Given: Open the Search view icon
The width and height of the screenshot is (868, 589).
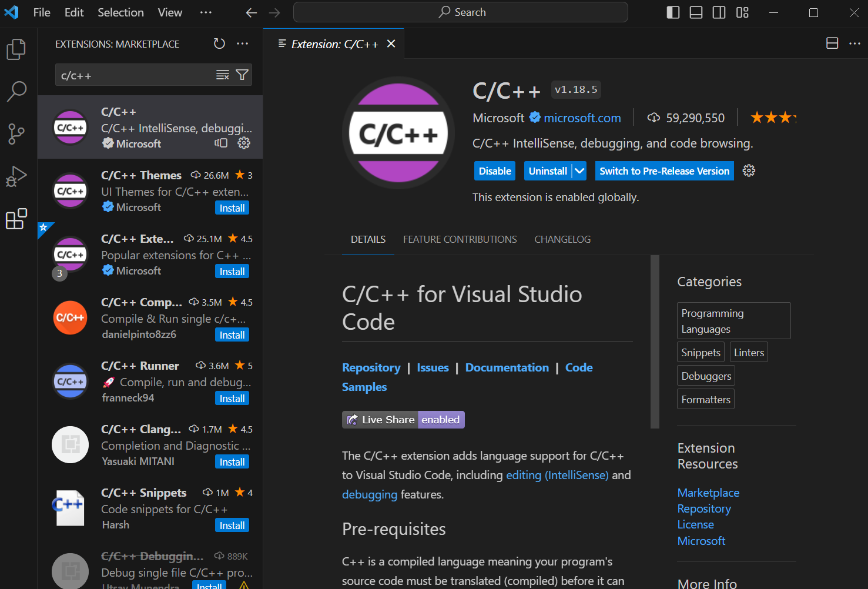Looking at the screenshot, I should (16, 92).
